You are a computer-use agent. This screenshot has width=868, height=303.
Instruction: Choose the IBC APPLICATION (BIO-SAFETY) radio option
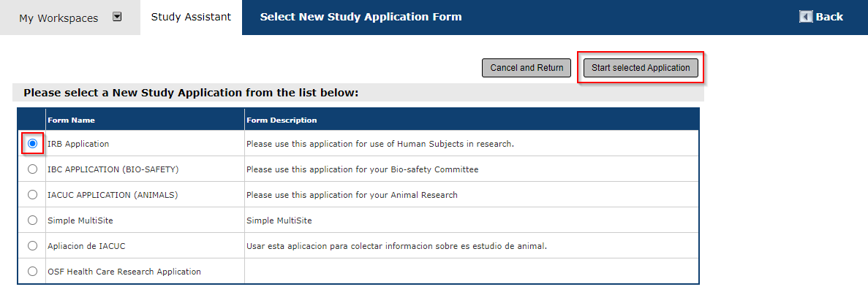[33, 169]
